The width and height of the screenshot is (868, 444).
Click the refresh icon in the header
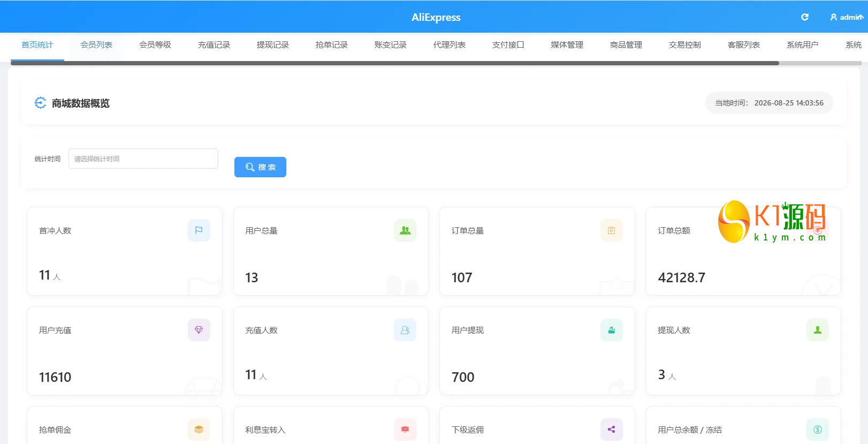(804, 17)
